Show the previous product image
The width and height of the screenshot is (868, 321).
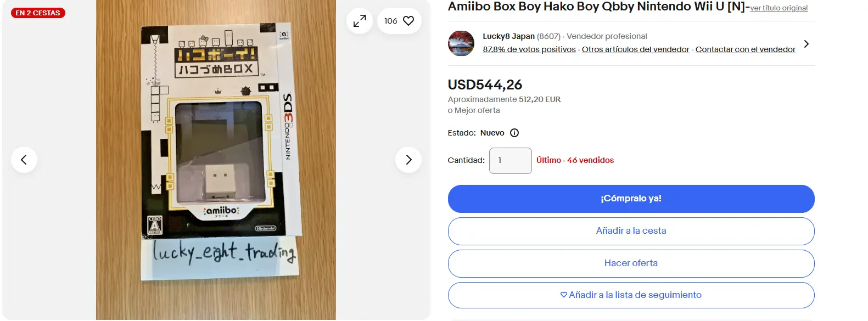point(24,160)
